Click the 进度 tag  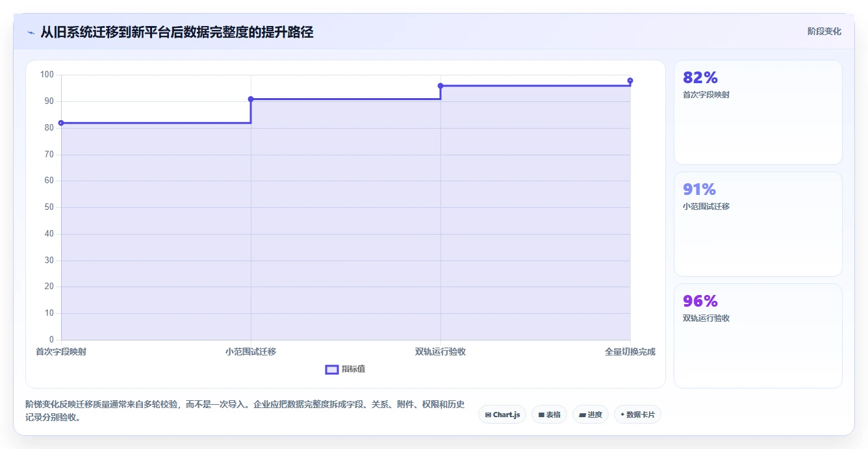tap(591, 415)
